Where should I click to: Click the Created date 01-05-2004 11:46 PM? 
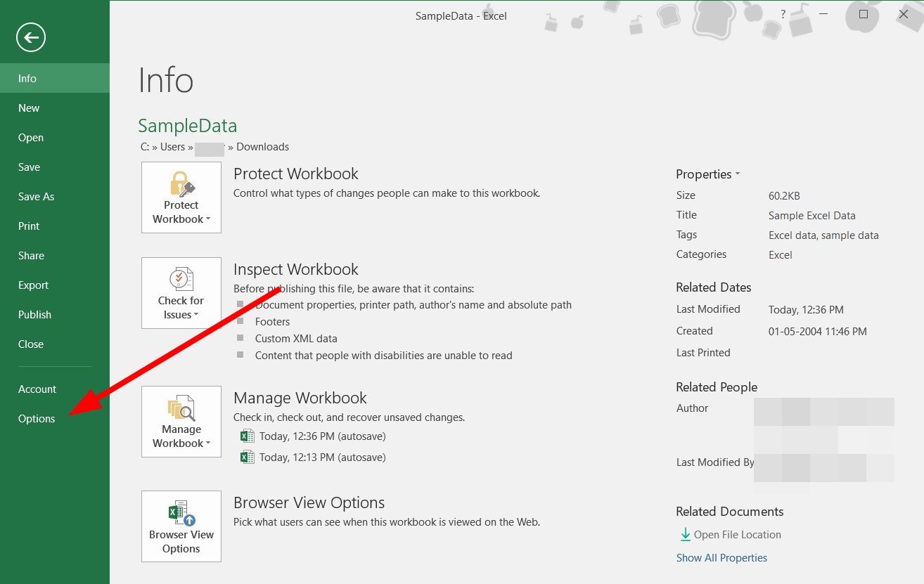818,331
